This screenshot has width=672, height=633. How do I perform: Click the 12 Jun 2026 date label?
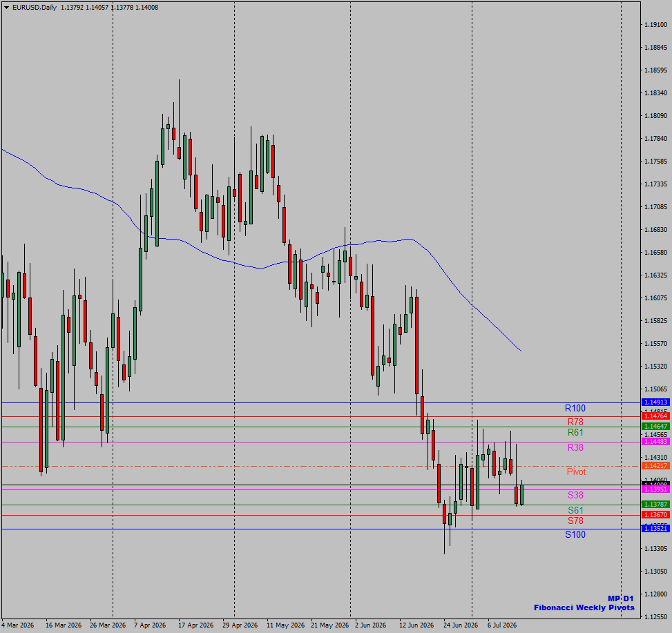(x=416, y=625)
